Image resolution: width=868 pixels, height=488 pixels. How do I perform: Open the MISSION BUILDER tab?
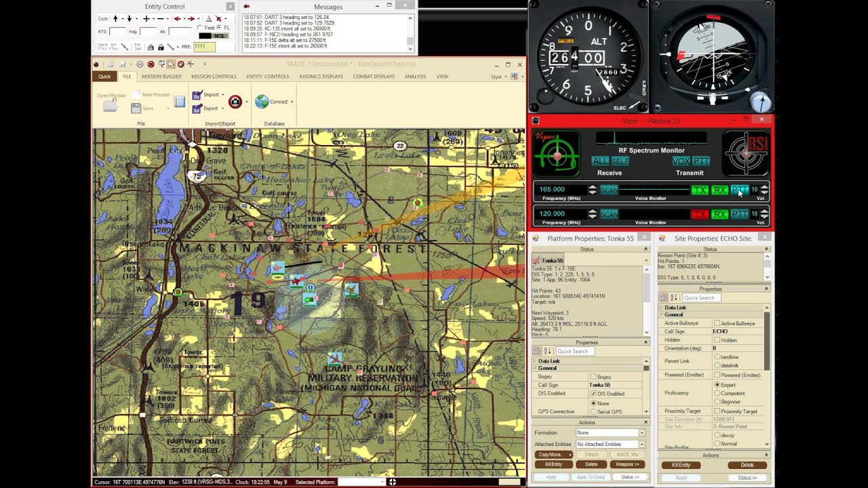(161, 77)
